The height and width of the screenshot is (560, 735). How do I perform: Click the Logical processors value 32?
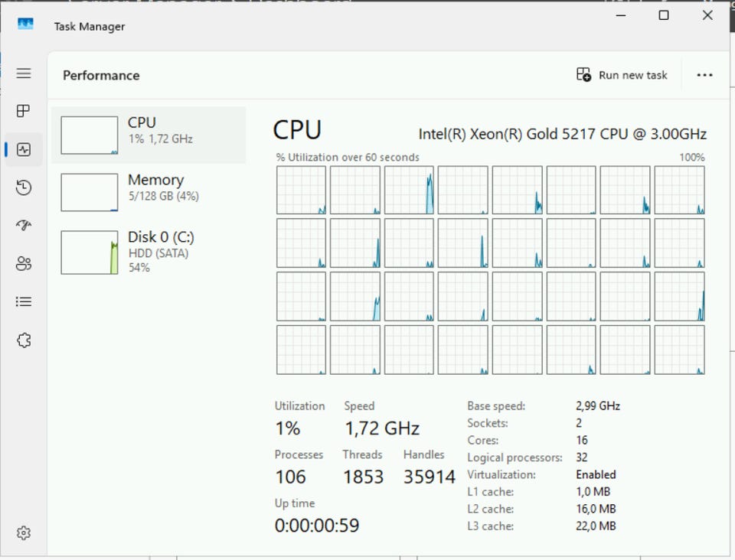pos(582,457)
